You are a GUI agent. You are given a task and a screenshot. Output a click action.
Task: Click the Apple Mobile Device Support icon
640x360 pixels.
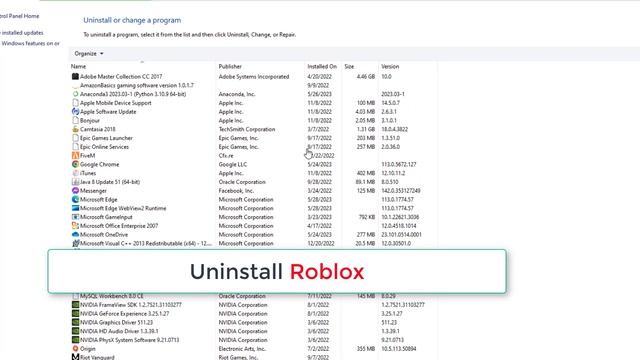click(x=75, y=103)
